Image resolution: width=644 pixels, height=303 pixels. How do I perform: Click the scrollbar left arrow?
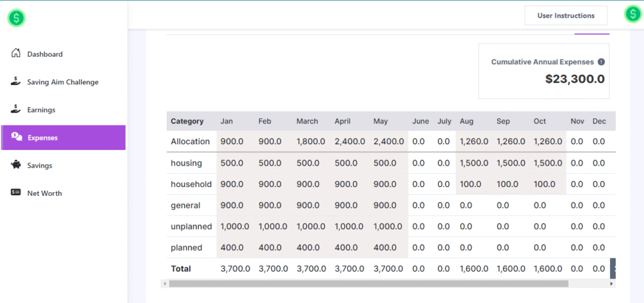pos(165,284)
